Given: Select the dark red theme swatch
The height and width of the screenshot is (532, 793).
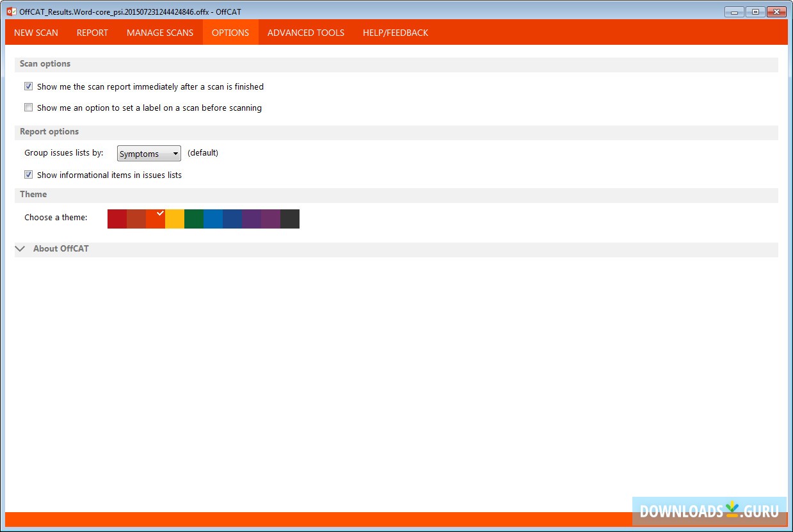Looking at the screenshot, I should 118,219.
